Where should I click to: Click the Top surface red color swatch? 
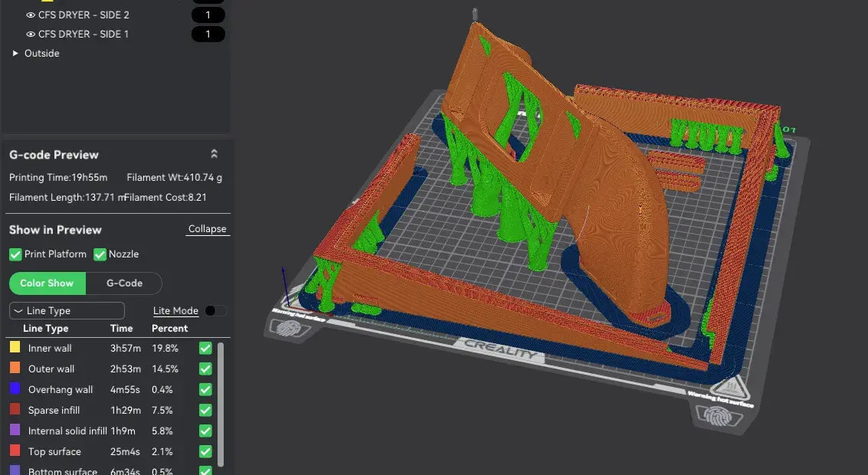[15, 450]
